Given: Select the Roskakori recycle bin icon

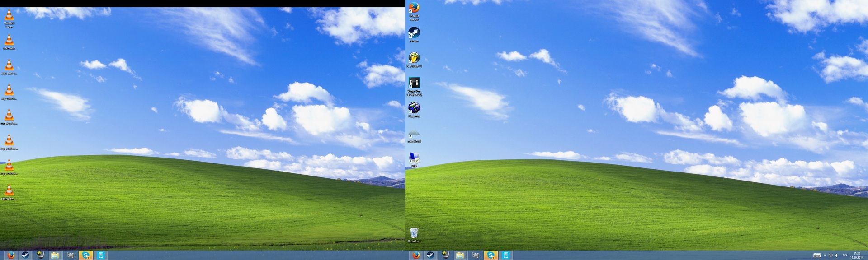Looking at the screenshot, I should [x=414, y=234].
